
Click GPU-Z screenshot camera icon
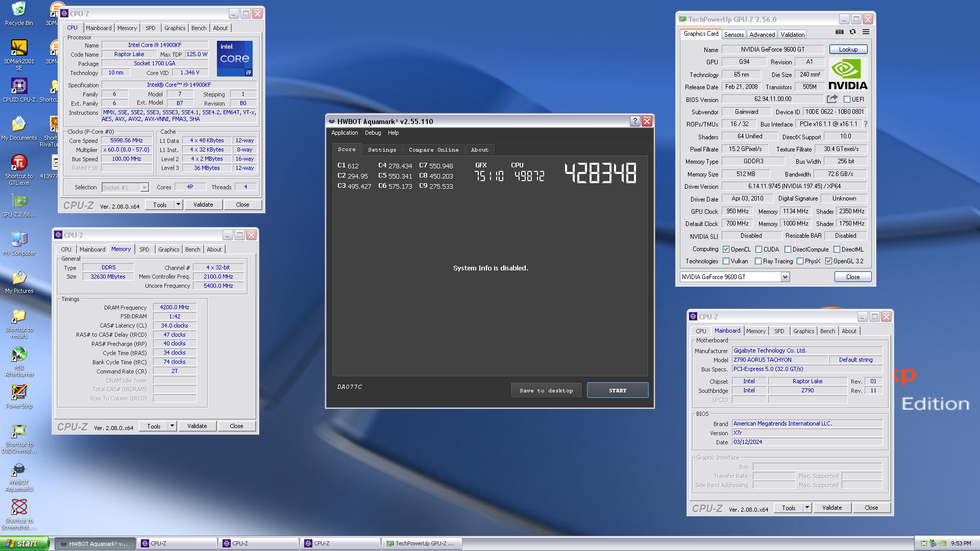click(840, 32)
